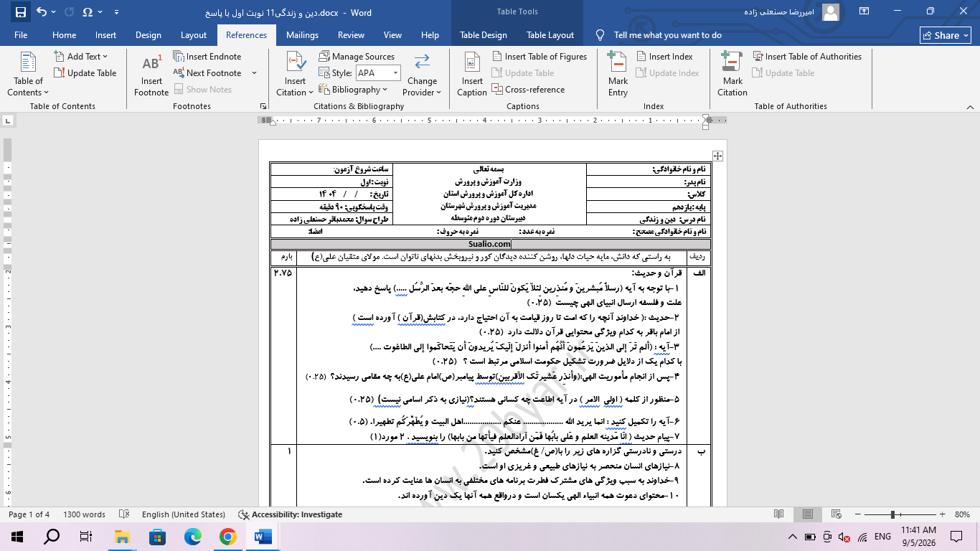980x551 pixels.
Task: Open the View tab
Action: (392, 35)
